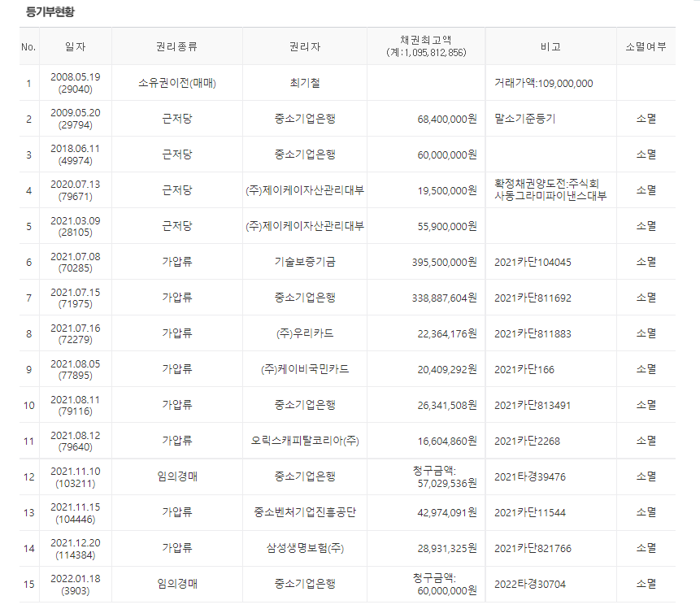This screenshot has height=609, width=700.
Task: Click holder (주)우리카드
Action: click(x=305, y=333)
